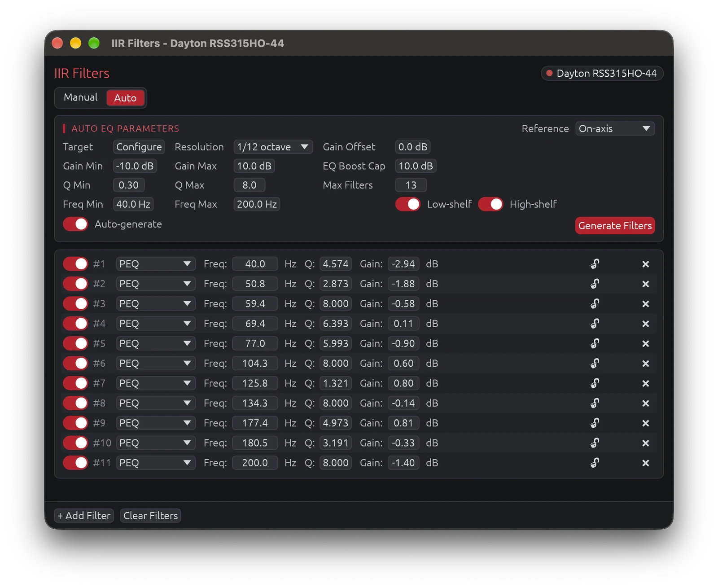Click filter #6 frequency field 104.3

255,363
